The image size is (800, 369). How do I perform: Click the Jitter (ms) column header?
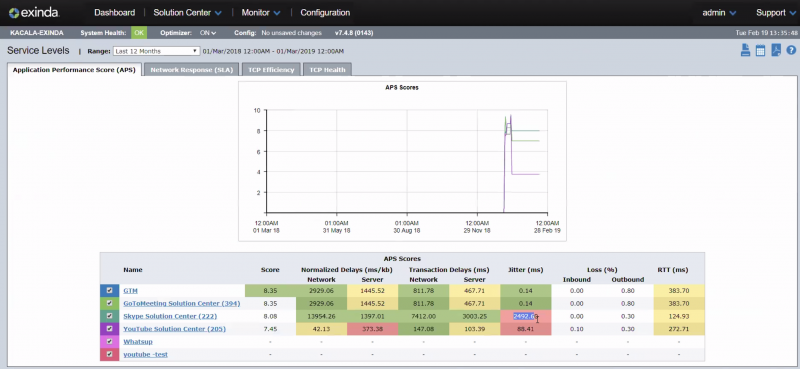pyautogui.click(x=526, y=269)
